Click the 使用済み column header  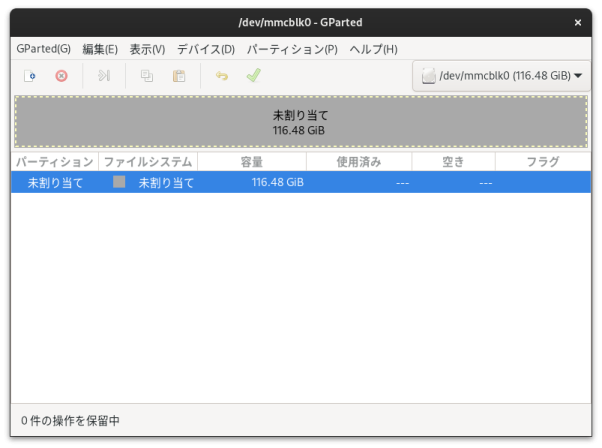click(x=359, y=162)
